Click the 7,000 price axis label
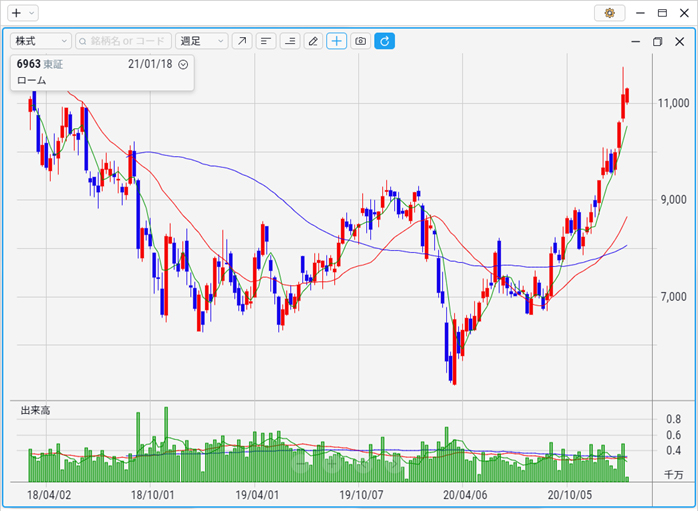 [674, 297]
